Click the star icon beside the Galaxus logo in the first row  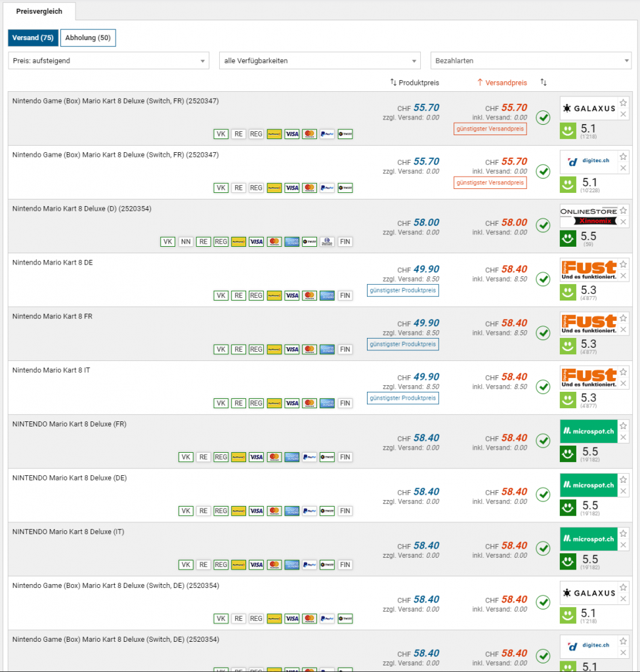point(624,103)
